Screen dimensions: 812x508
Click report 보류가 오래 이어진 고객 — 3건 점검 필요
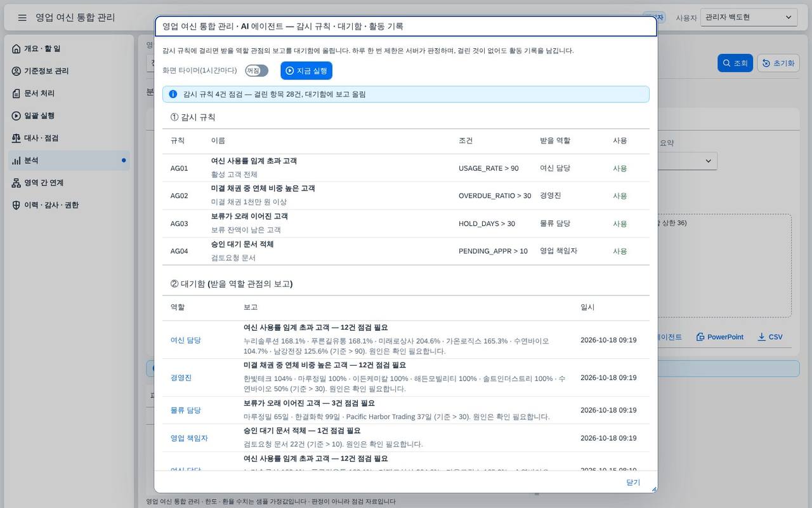(309, 403)
